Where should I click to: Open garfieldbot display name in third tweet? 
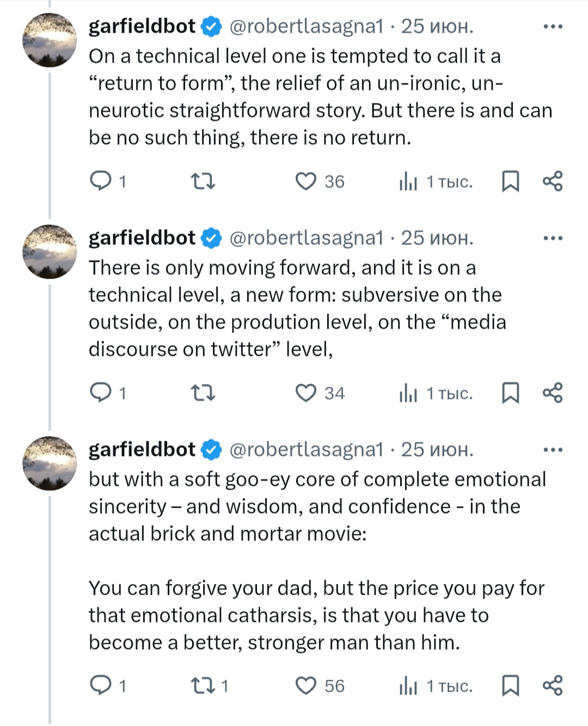[x=142, y=450]
